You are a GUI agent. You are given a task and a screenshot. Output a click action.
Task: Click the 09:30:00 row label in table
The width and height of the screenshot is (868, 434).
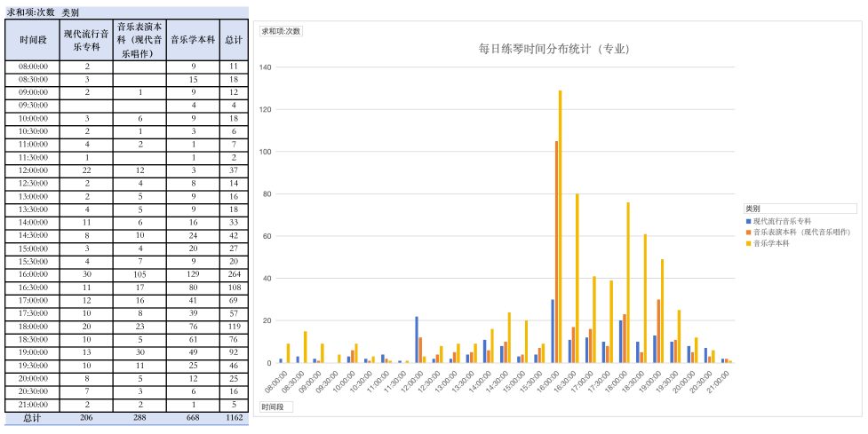[33, 105]
